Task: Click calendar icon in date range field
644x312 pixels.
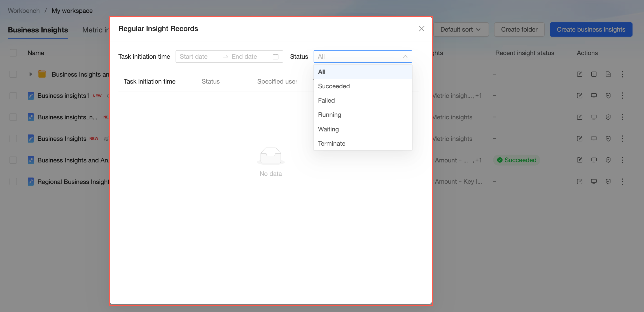Action: click(x=276, y=56)
